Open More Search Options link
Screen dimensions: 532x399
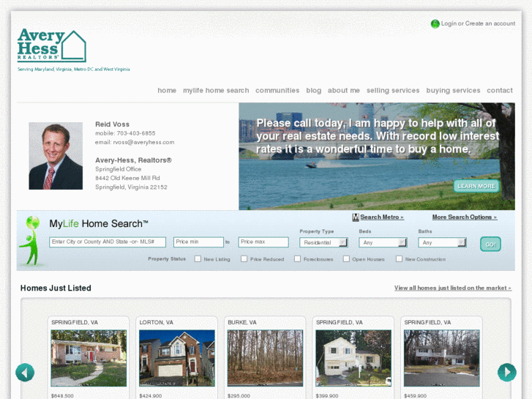pyautogui.click(x=465, y=217)
